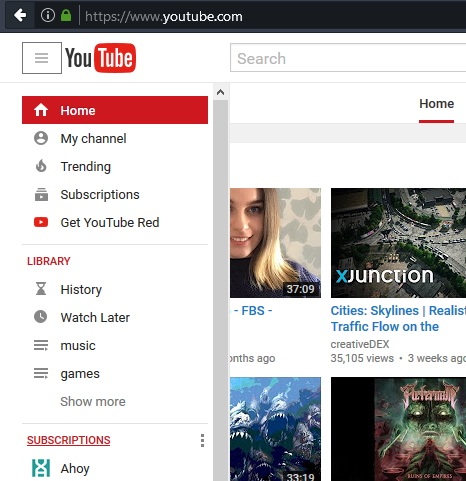Focus the Search input box
This screenshot has width=466, height=481.
[348, 58]
